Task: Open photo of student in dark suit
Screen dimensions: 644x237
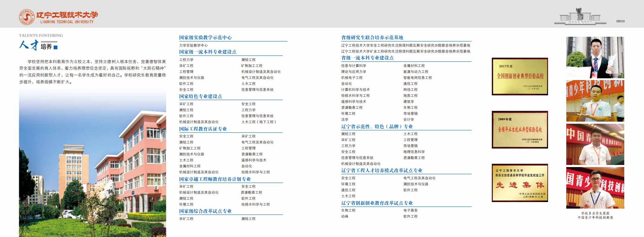Action: point(595,57)
